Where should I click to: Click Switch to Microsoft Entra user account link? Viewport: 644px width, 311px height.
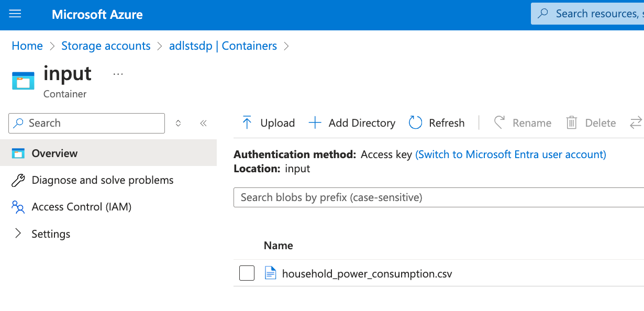pos(510,154)
